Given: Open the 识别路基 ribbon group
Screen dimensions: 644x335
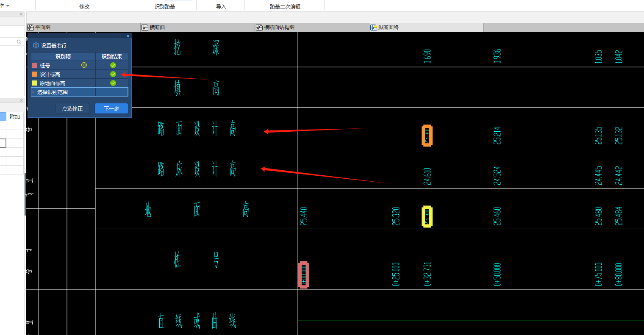Looking at the screenshot, I should pyautogui.click(x=165, y=7).
